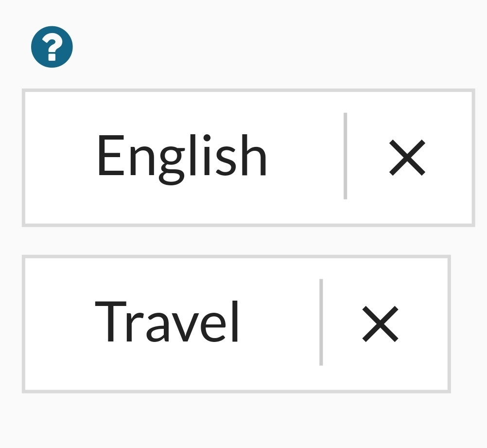Dismiss the English chip via cross icon
This screenshot has height=448, width=487.
(407, 158)
